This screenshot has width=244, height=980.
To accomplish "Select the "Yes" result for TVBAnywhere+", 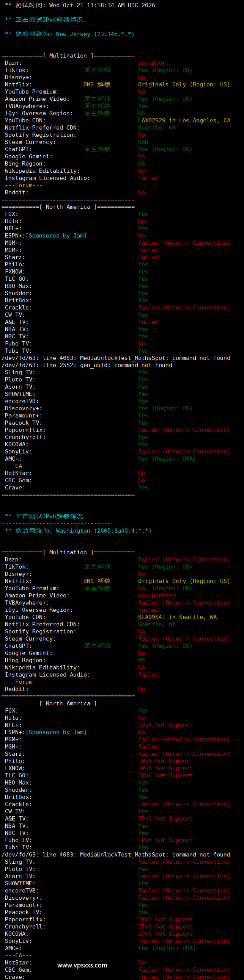I will click(143, 106).
